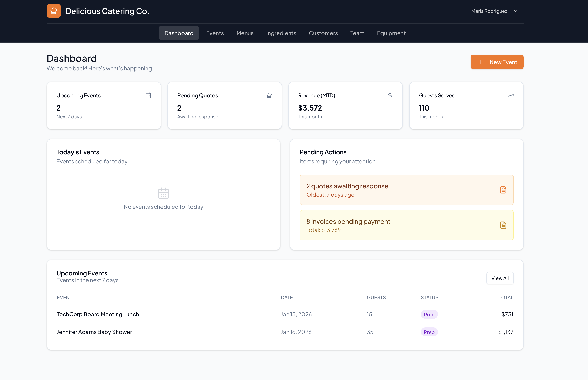Click the chef hat logo icon
Screen dimensions: 588x380
(x=54, y=11)
